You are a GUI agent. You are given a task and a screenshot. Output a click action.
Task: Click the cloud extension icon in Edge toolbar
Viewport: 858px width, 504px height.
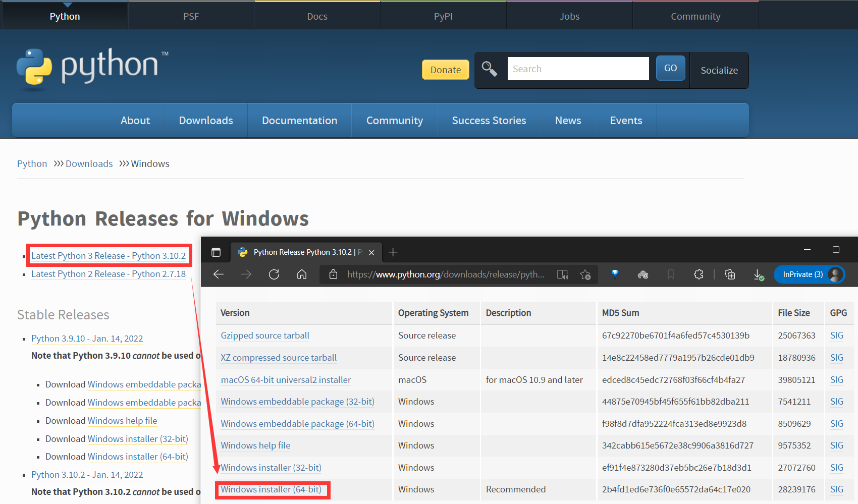[x=643, y=274]
